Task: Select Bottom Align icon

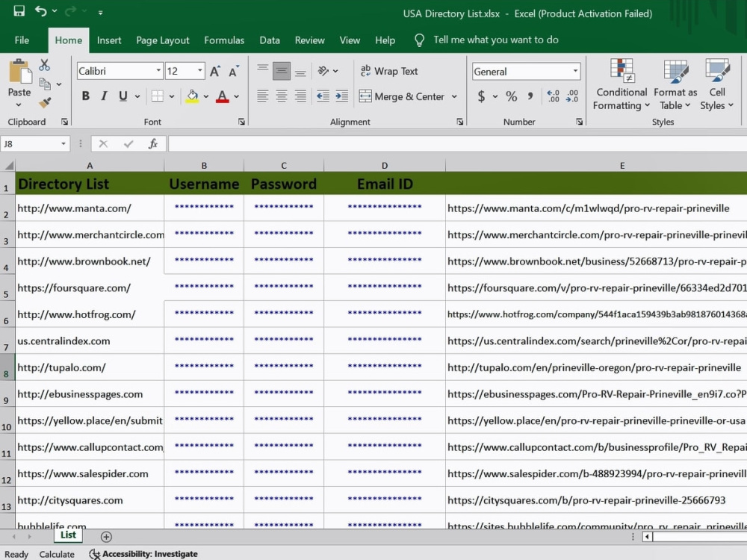Action: (x=300, y=72)
